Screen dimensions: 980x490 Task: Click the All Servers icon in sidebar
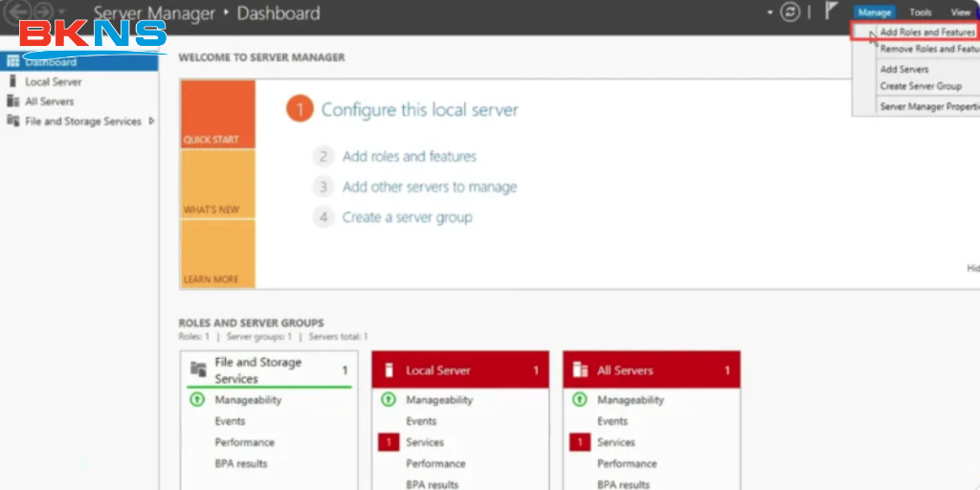[x=13, y=101]
